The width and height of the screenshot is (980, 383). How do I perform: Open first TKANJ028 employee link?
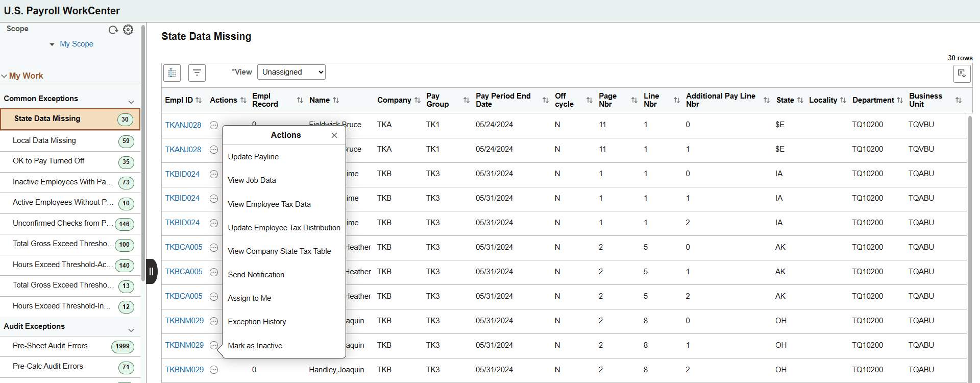183,125
